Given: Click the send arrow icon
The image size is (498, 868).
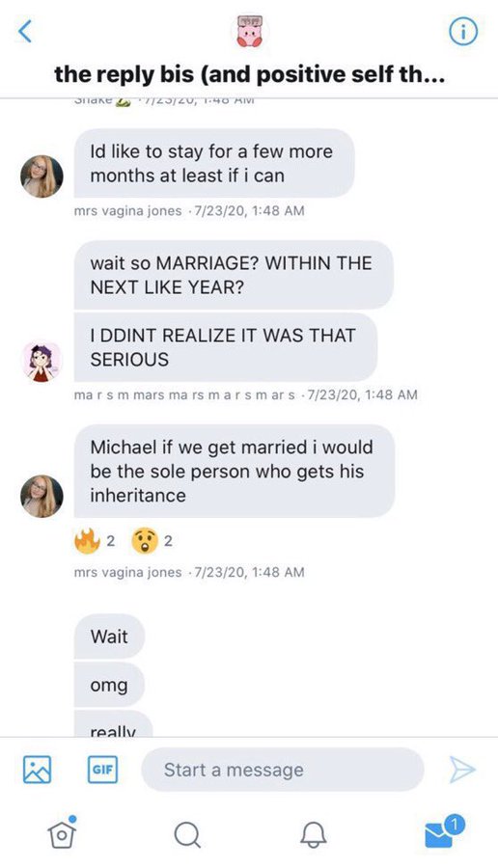Looking at the screenshot, I should (461, 770).
